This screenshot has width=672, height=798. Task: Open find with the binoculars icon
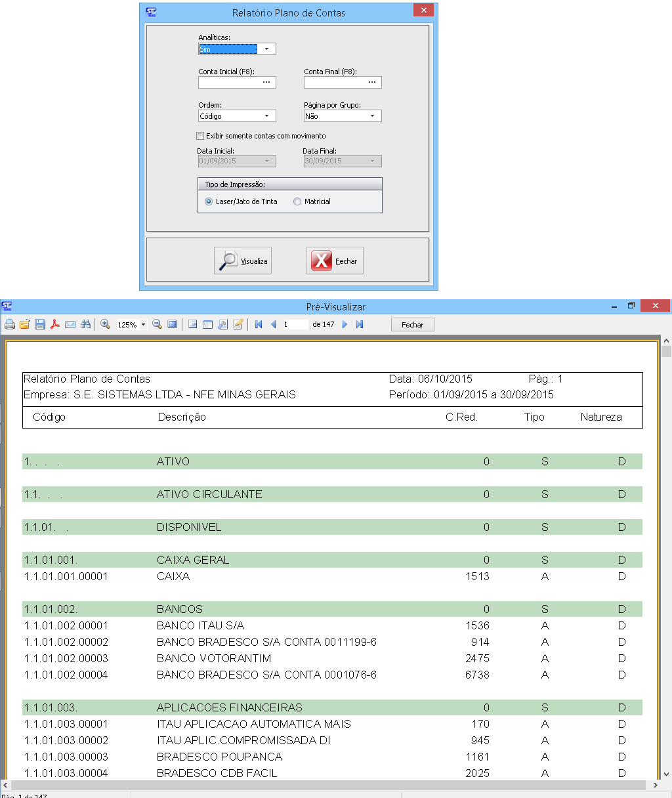[85, 324]
